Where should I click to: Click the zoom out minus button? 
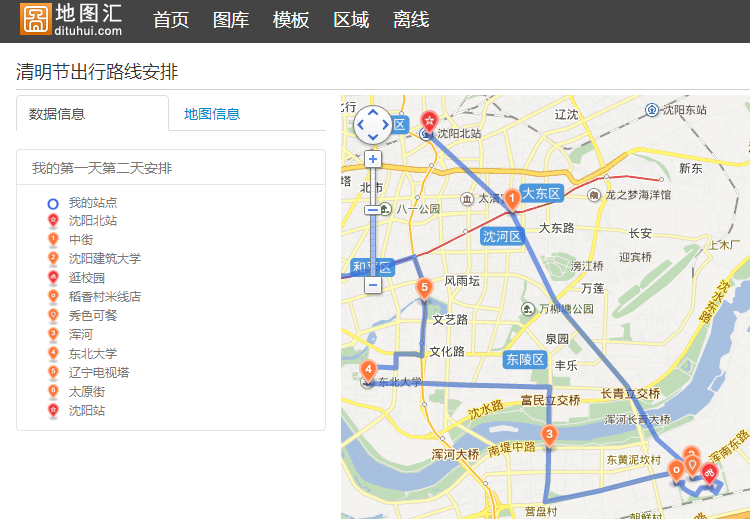pyautogui.click(x=373, y=285)
